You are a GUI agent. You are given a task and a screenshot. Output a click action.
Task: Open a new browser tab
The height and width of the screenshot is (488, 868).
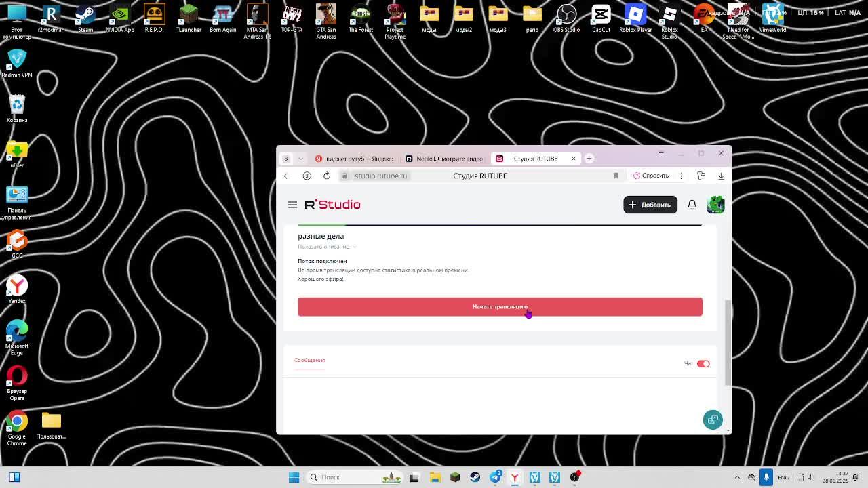(589, 159)
